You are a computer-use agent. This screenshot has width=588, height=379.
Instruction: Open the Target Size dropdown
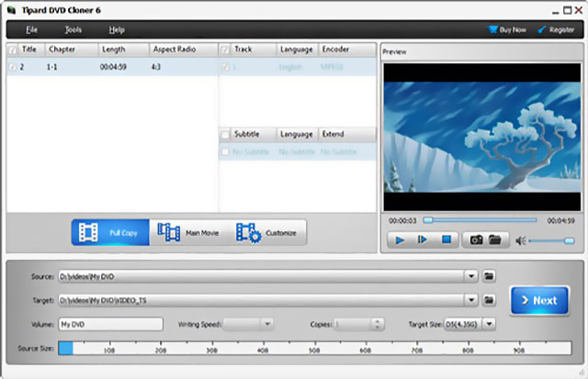[x=489, y=324]
